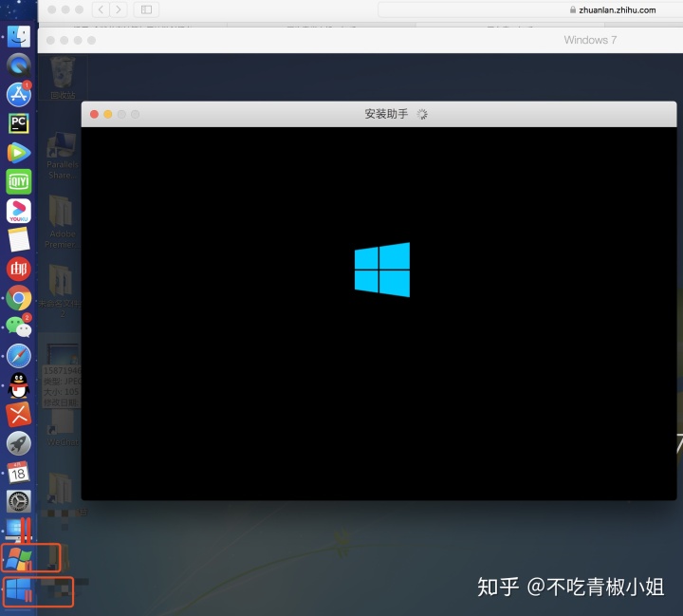Launch QuickTime Player from the dock
683x616 pixels.
tap(19, 65)
